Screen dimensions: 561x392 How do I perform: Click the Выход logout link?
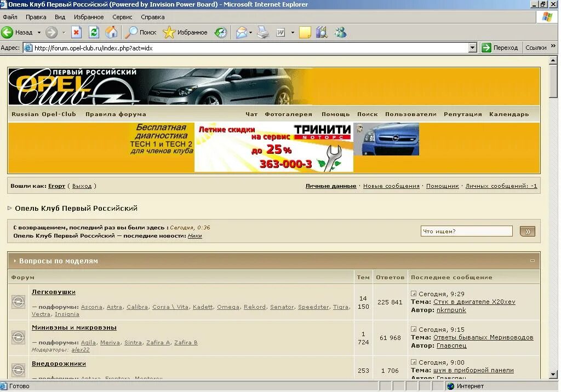click(x=82, y=186)
